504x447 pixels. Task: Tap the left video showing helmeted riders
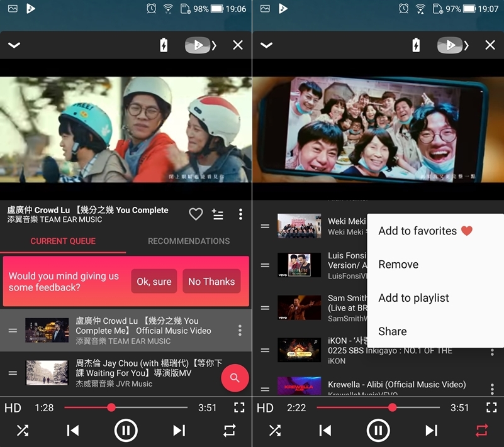point(126,130)
